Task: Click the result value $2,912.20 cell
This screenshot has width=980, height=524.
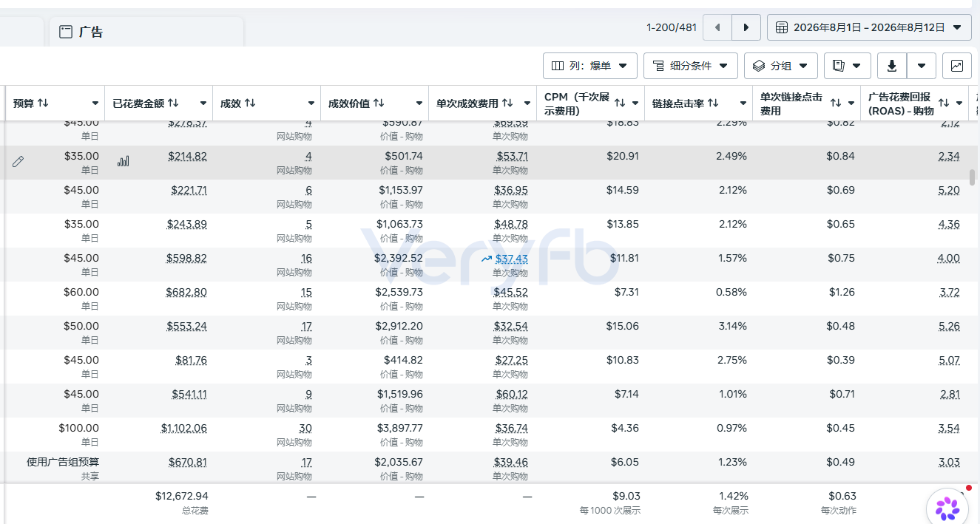Action: 399,326
